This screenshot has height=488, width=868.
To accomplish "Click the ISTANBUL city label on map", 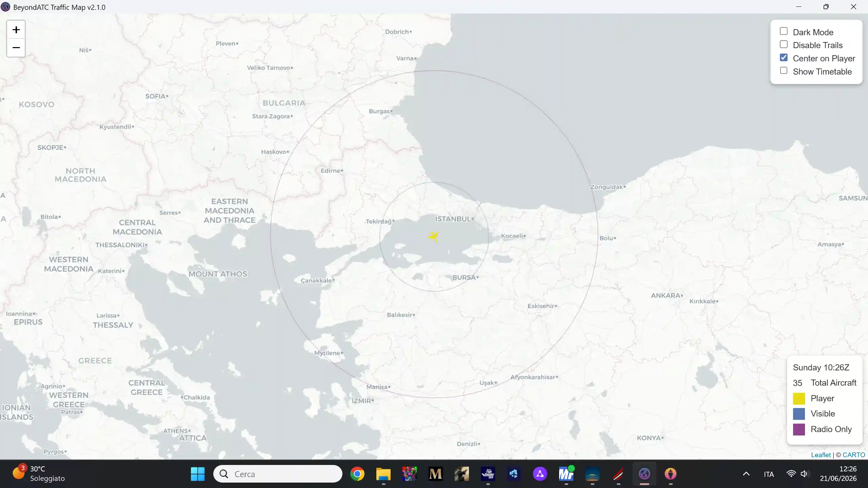I will (453, 219).
